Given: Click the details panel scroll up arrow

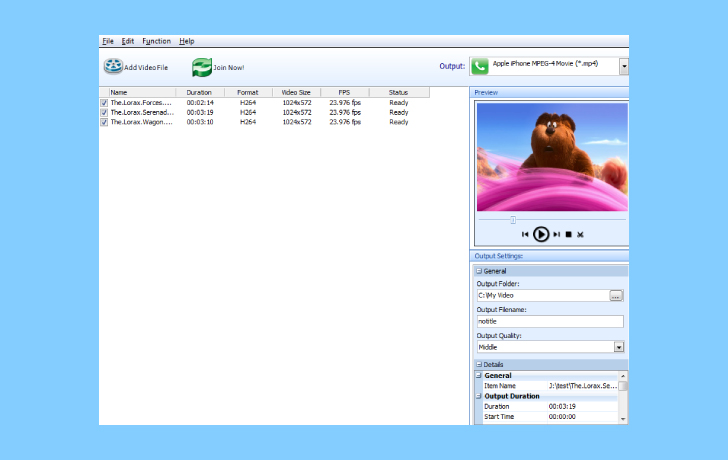Looking at the screenshot, I should [623, 376].
